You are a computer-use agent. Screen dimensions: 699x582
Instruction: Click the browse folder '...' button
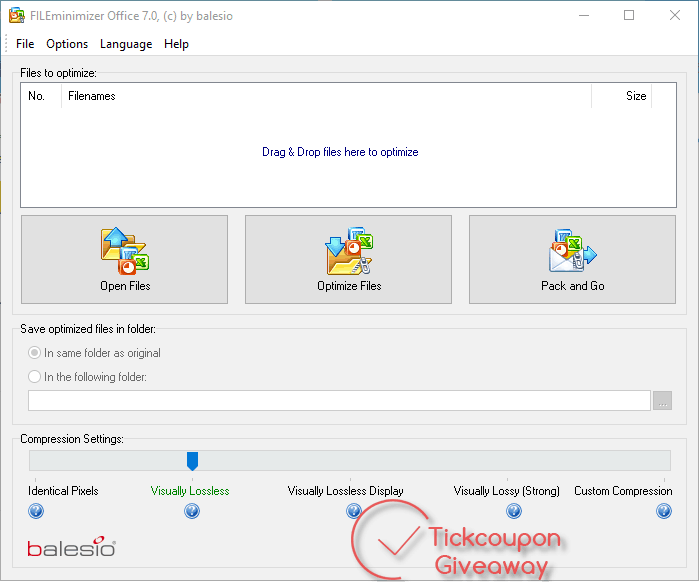(x=662, y=400)
